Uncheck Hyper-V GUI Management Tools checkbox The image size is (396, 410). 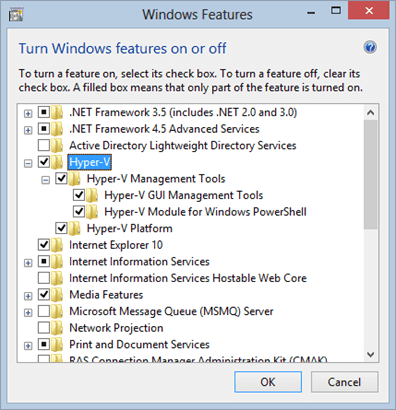(79, 195)
